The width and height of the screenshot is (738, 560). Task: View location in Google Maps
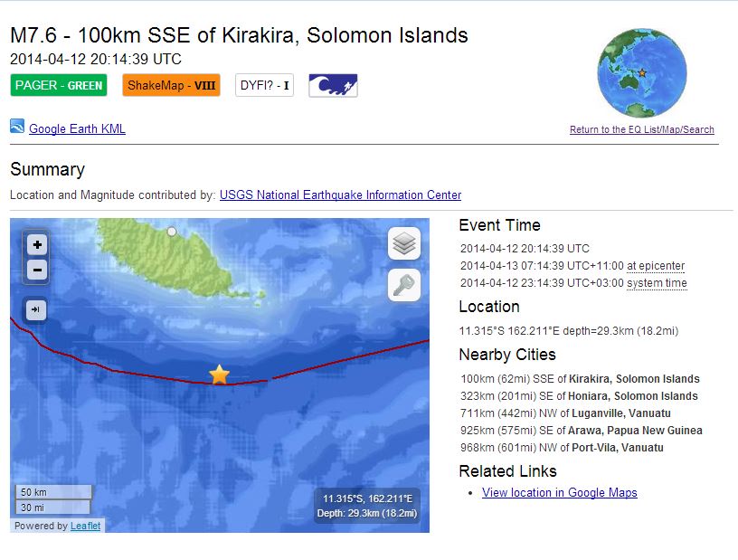pos(559,493)
